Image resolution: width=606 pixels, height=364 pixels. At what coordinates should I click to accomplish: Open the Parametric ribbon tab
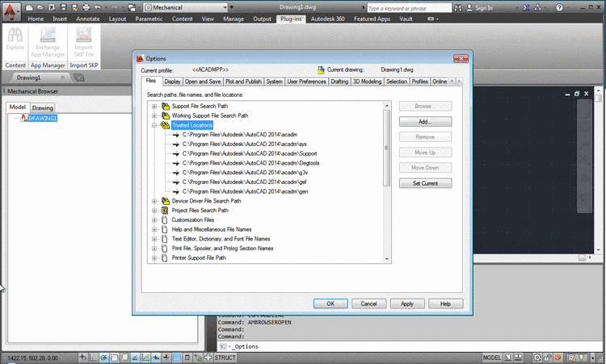(149, 19)
